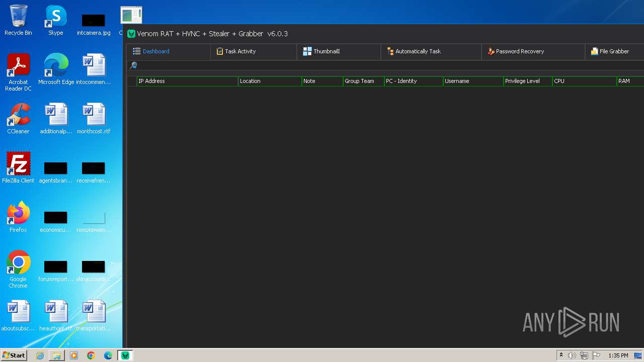Select aboutsubsc... Word document
The width and height of the screenshot is (644, 362).
pos(18,316)
